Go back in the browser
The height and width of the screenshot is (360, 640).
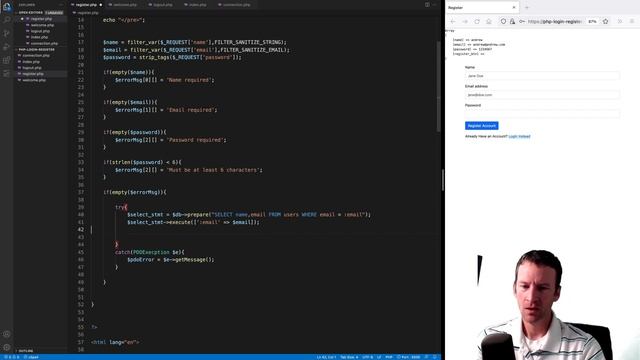coord(453,21)
